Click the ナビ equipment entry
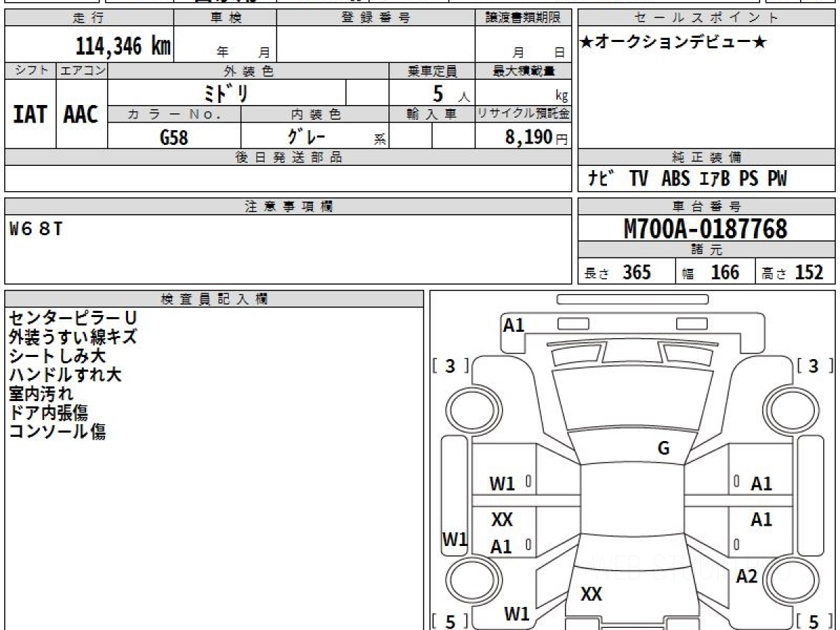This screenshot has height=630, width=840. click(601, 179)
